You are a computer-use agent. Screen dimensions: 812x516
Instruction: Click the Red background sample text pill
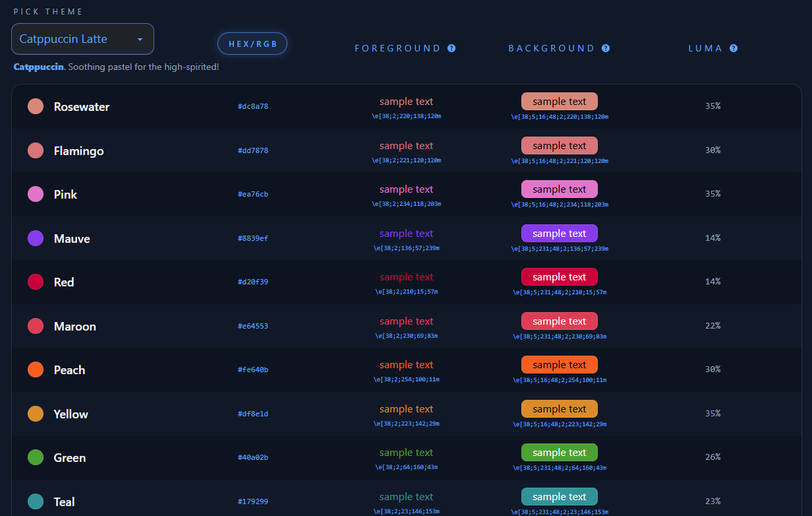coord(560,277)
